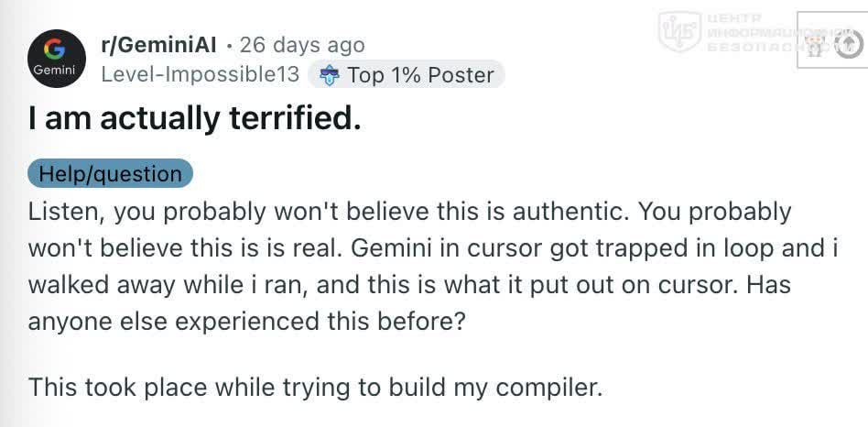Click the outlined box at top-right corner

click(x=832, y=40)
